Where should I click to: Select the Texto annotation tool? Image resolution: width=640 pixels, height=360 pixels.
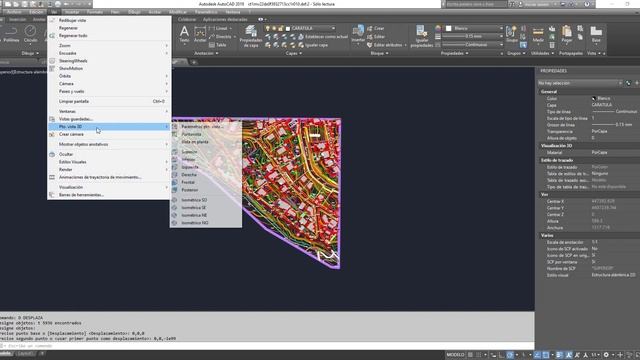184,34
